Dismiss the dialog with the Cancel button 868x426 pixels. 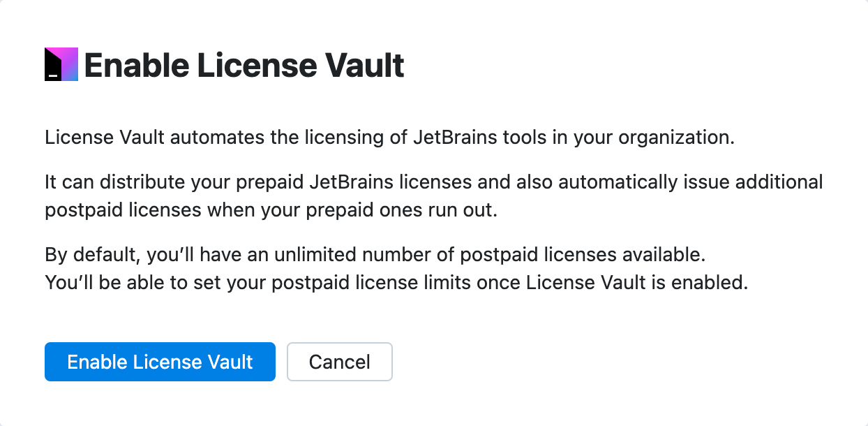tap(339, 362)
